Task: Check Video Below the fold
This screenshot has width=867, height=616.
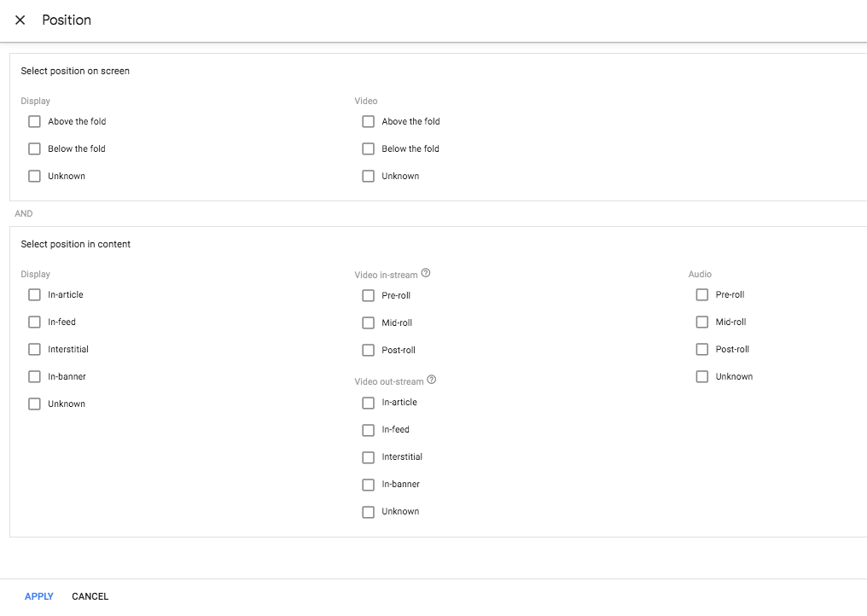Action: pyautogui.click(x=369, y=148)
